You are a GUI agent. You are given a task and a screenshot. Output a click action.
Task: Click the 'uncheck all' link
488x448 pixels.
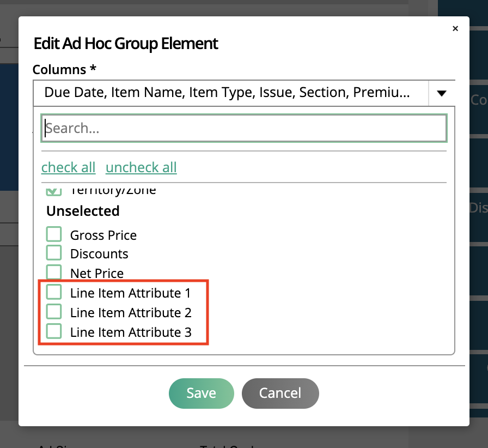coord(141,167)
